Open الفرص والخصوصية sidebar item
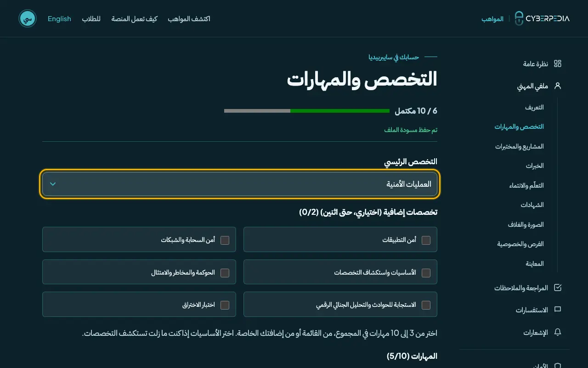Image resolution: width=588 pixels, height=368 pixels. click(x=520, y=244)
